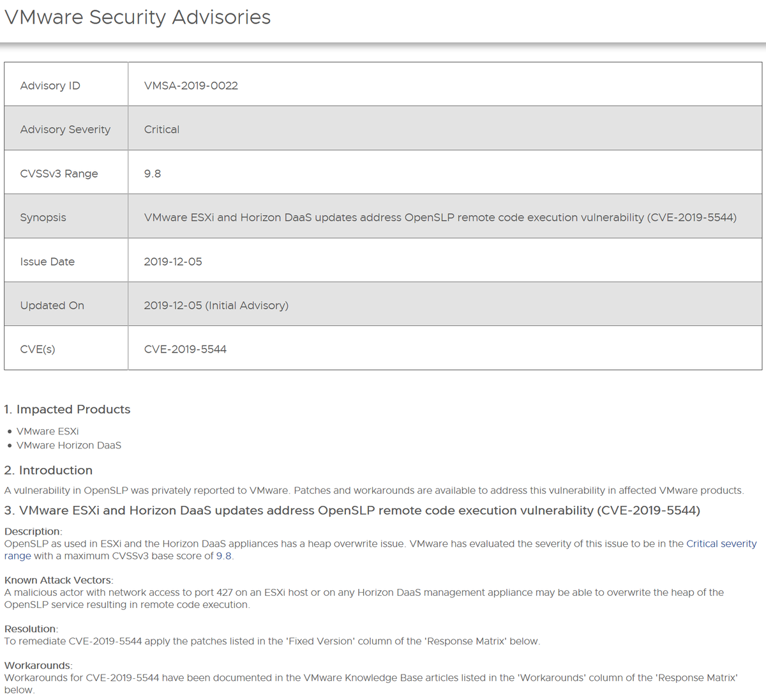Click the Updated On label cell

coord(66,304)
